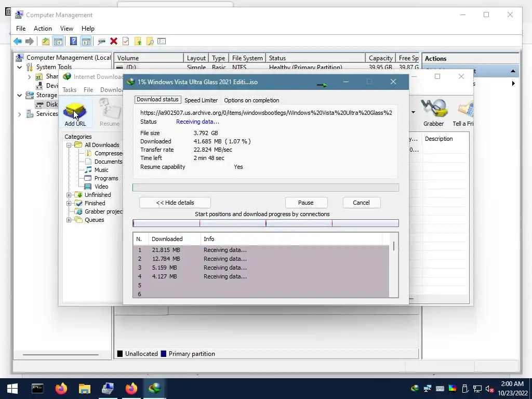The image size is (532, 399).
Task: Expand the Queues category
Action: pos(69,220)
